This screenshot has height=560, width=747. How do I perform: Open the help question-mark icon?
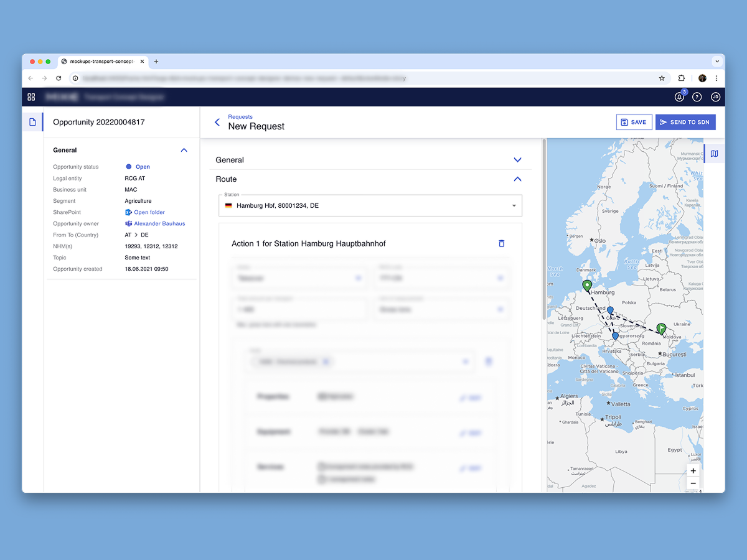697,97
